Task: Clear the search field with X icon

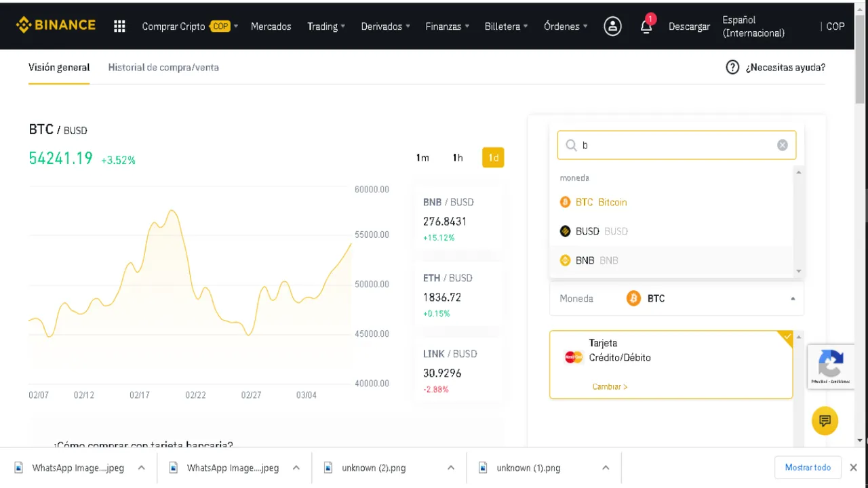Action: [783, 145]
